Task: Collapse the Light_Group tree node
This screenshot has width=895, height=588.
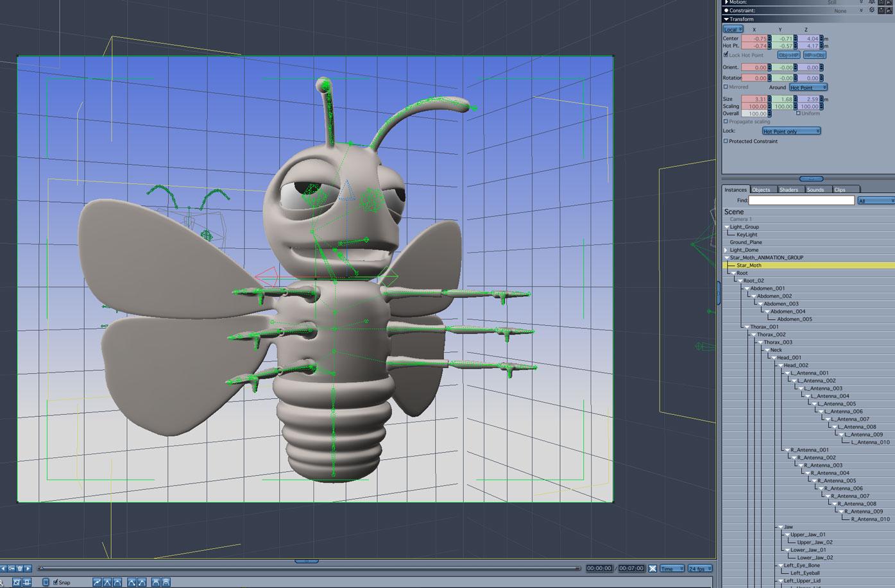Action: tap(727, 227)
